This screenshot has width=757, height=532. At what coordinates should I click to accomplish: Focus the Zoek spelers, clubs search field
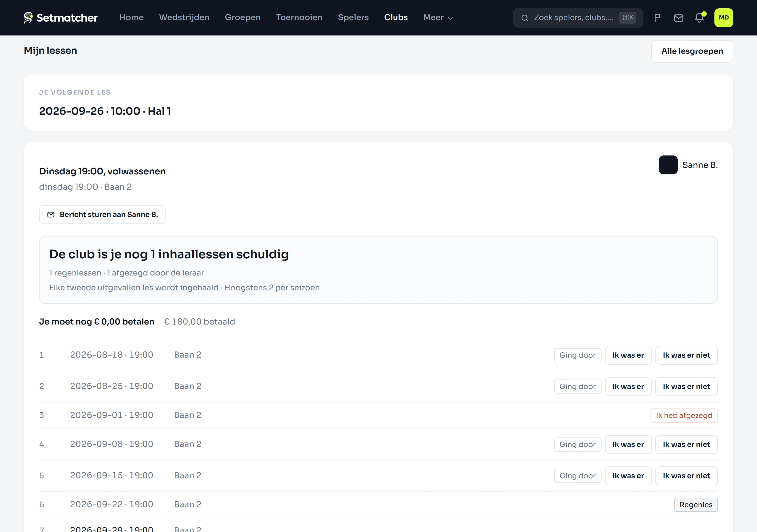tap(578, 18)
